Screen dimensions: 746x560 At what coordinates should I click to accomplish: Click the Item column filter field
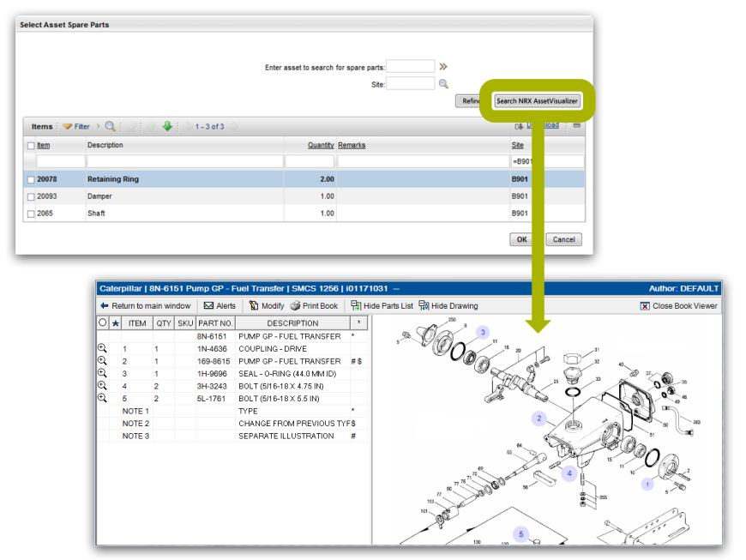(x=61, y=161)
